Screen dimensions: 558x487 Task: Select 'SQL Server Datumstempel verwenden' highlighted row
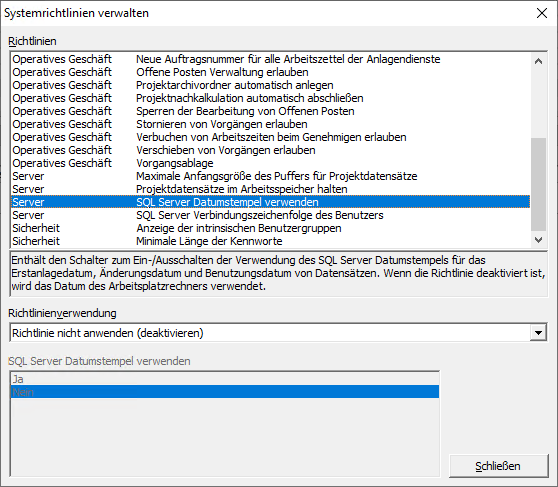(270, 202)
